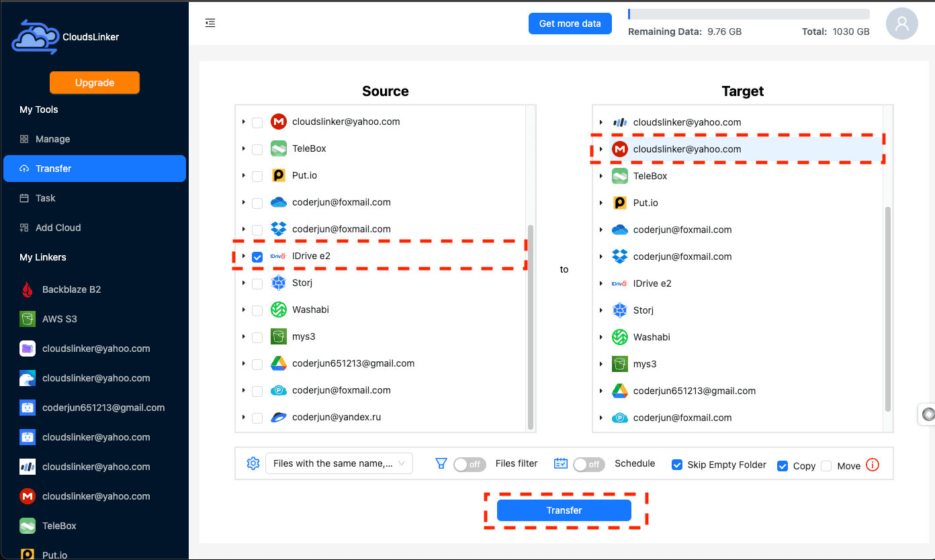Open the 'Files with the same name' dropdown

(x=339, y=463)
